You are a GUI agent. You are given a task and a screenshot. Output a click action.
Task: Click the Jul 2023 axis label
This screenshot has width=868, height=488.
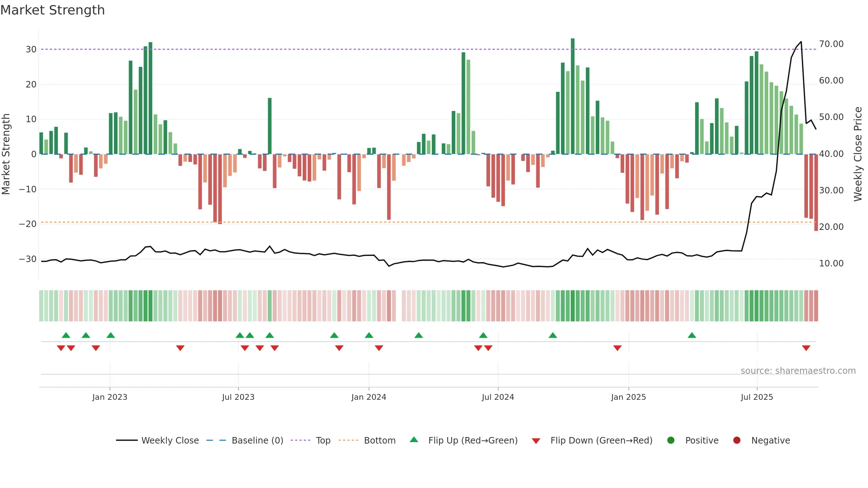(x=238, y=397)
